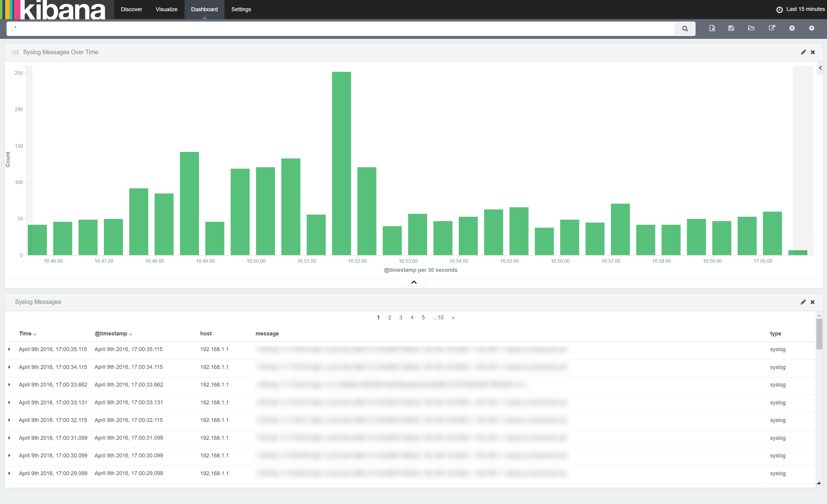The width and height of the screenshot is (827, 504).
Task: Expand the 17:00:33.662 log row
Action: coord(9,384)
